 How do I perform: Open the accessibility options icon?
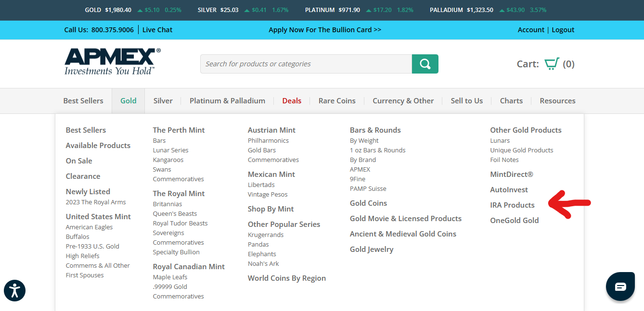click(14, 290)
